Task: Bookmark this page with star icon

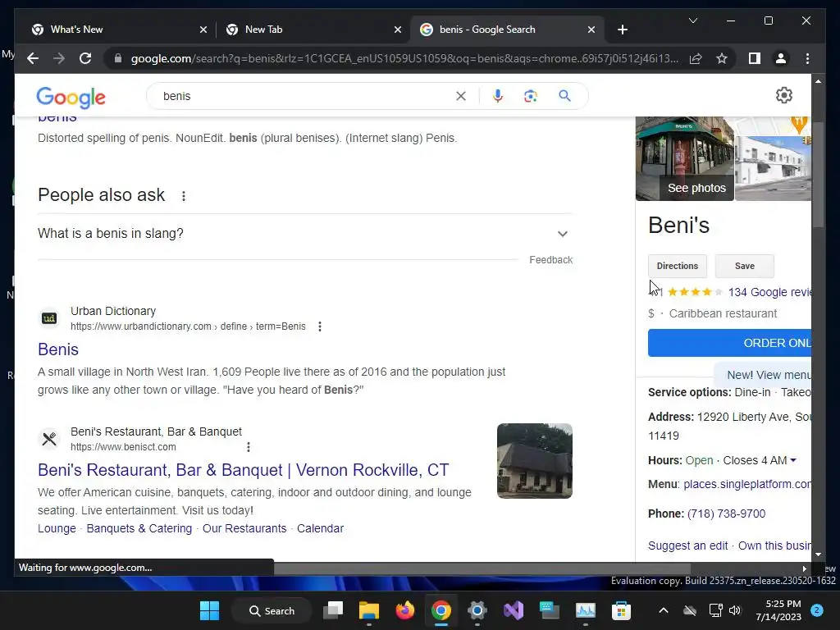Action: click(722, 58)
